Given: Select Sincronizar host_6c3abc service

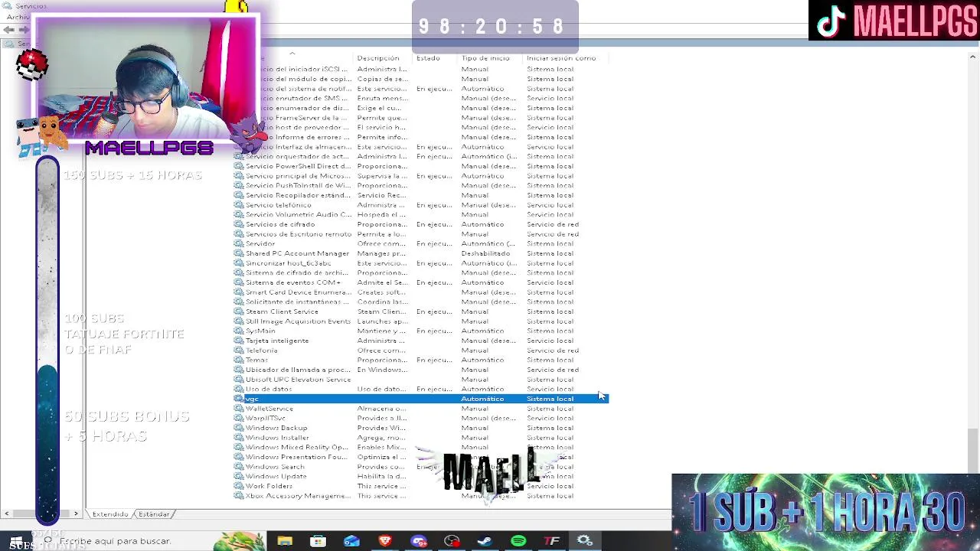Looking at the screenshot, I should (x=421, y=263).
